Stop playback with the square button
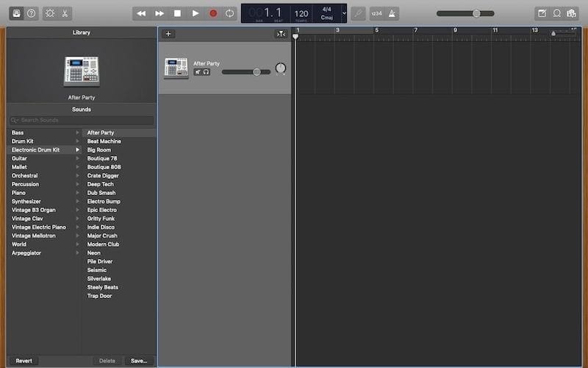This screenshot has height=368, width=588. click(177, 13)
